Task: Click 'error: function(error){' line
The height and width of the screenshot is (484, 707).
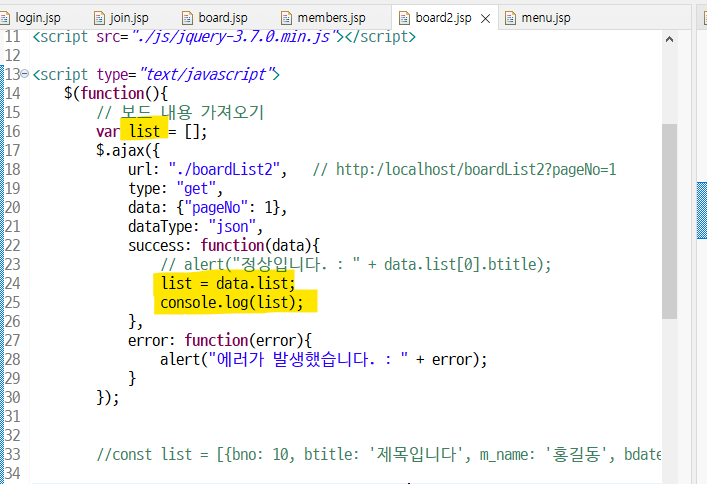Action: tap(220, 340)
